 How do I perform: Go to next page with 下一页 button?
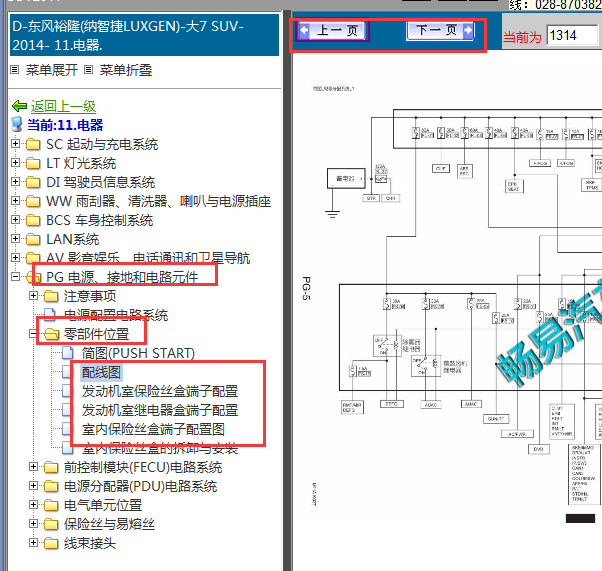440,30
